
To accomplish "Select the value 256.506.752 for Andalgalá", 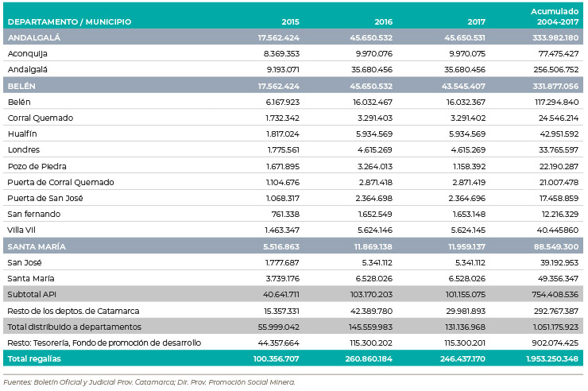I will coord(556,69).
